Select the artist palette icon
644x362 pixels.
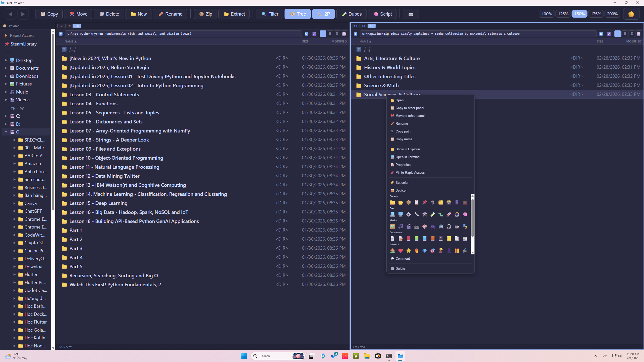coord(425,227)
